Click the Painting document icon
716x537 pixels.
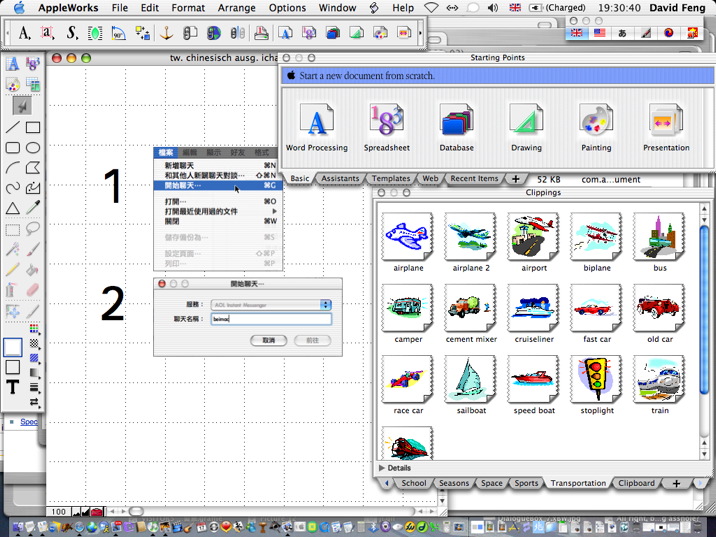coord(596,128)
